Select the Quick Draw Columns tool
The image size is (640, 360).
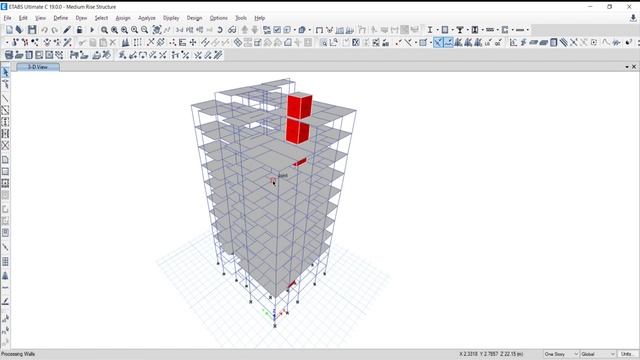coord(5,122)
